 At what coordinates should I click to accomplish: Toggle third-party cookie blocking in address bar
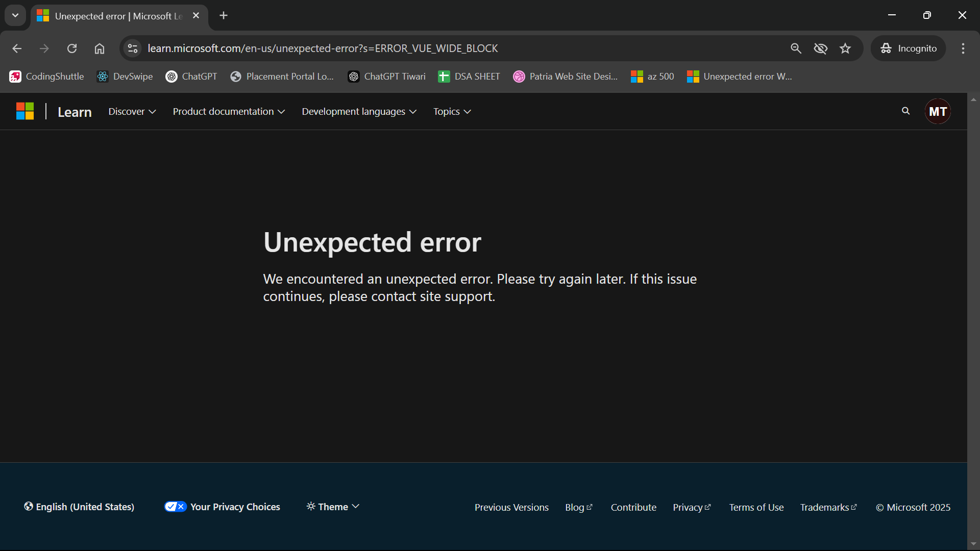821,48
